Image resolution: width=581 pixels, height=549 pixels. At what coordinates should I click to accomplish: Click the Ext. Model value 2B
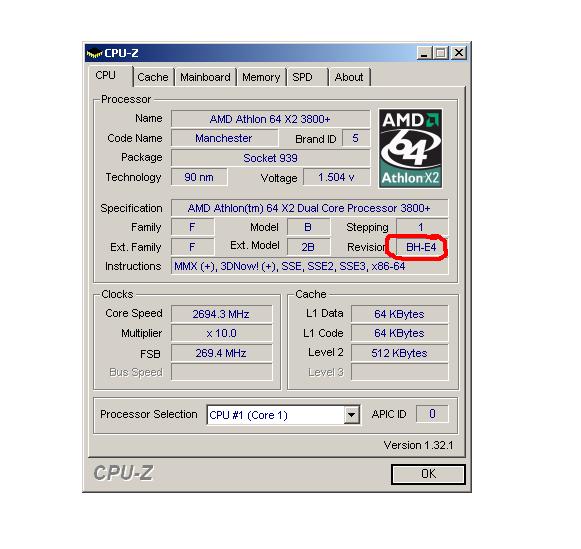[308, 247]
